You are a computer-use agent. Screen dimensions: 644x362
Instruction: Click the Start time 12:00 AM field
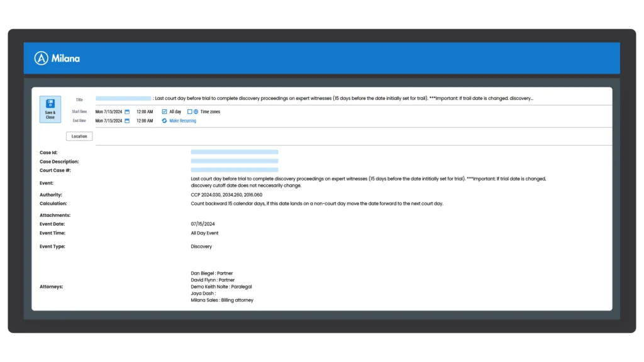tap(145, 112)
